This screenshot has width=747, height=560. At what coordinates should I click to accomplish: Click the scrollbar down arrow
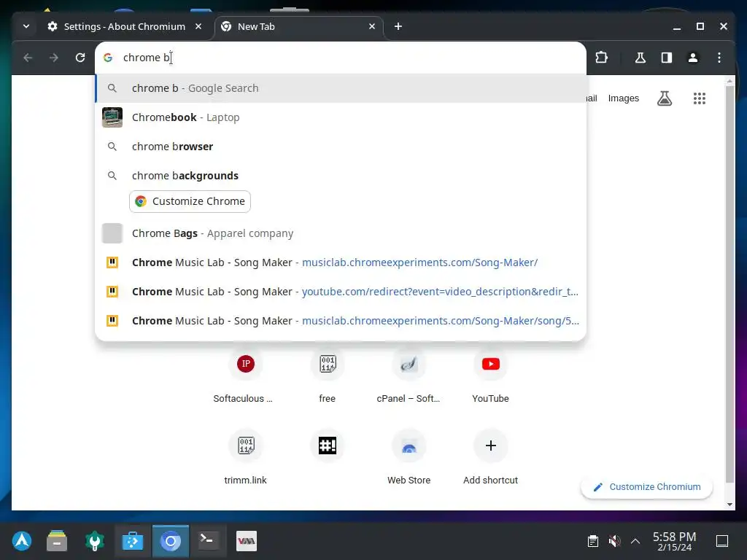[729, 505]
